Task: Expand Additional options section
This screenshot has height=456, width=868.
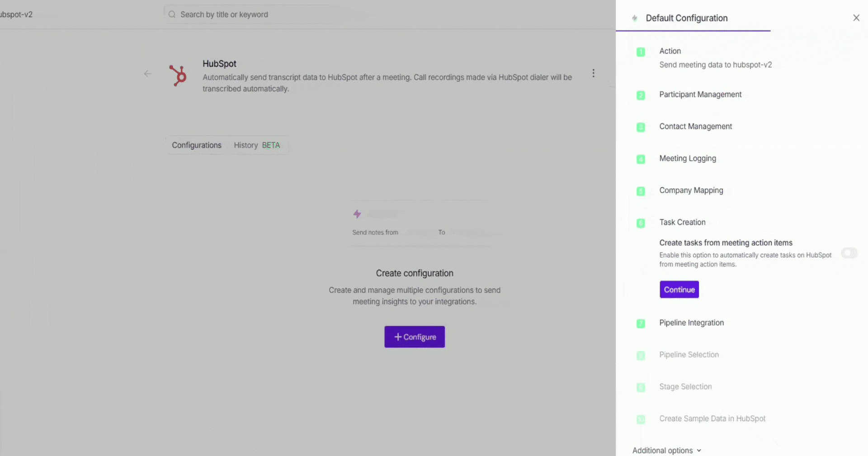Action: (x=666, y=451)
